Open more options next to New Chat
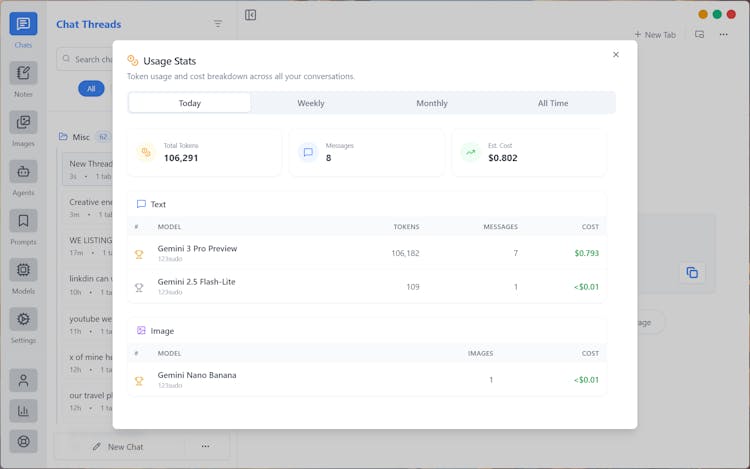The image size is (750, 469). pyautogui.click(x=205, y=446)
